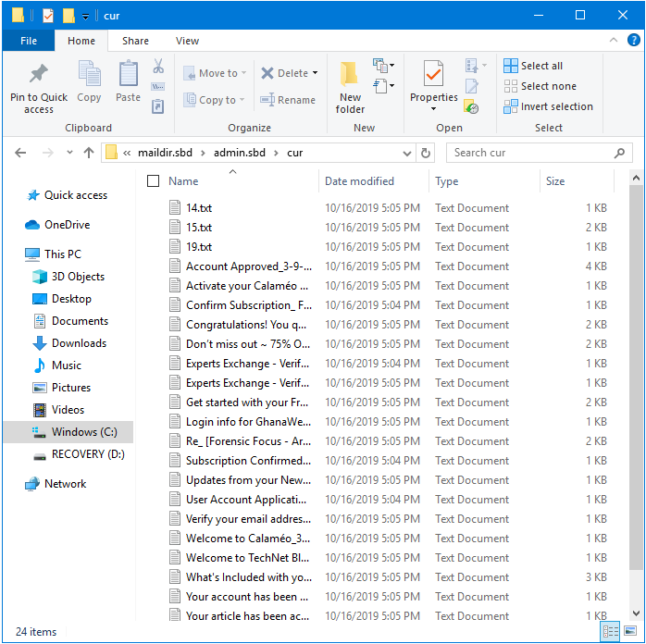This screenshot has height=644, width=646.
Task: Click the Copy path icon
Action: click(158, 86)
